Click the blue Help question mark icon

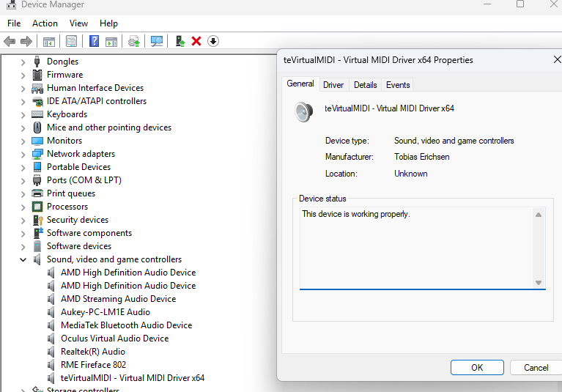click(x=94, y=41)
